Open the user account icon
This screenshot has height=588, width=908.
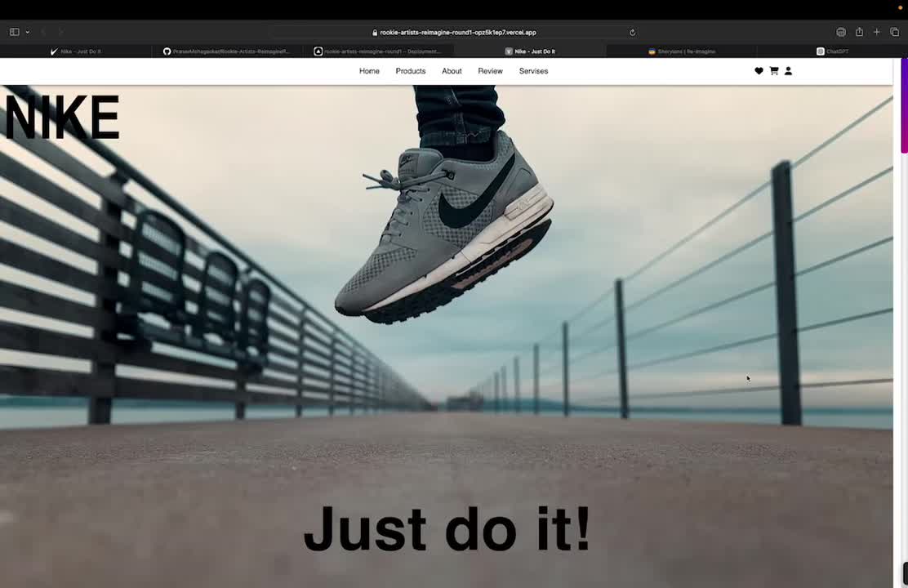point(788,71)
